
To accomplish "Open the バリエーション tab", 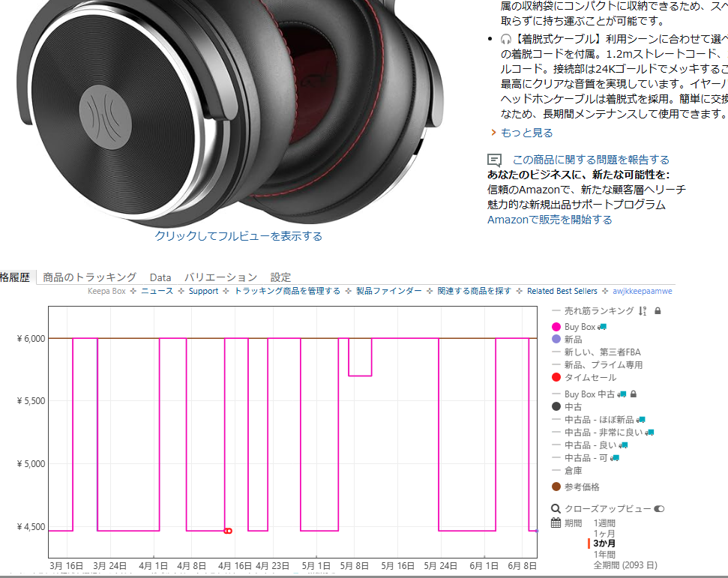I will [x=221, y=277].
